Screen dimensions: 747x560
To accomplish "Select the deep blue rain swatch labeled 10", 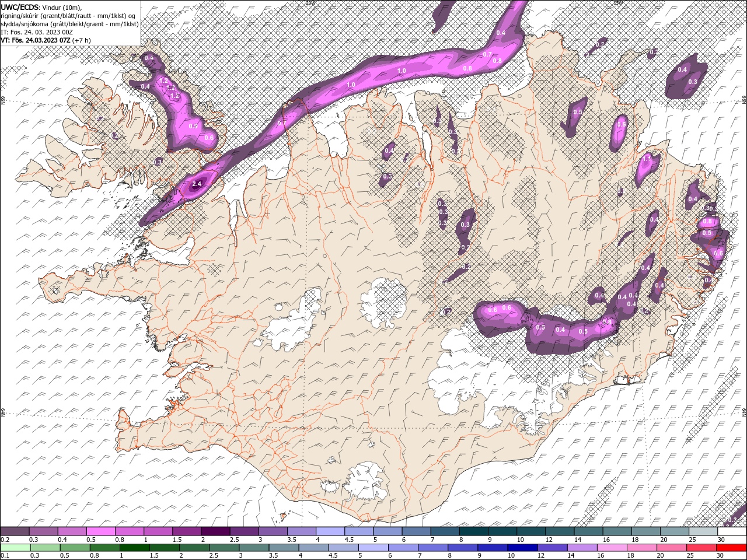I will (523, 547).
